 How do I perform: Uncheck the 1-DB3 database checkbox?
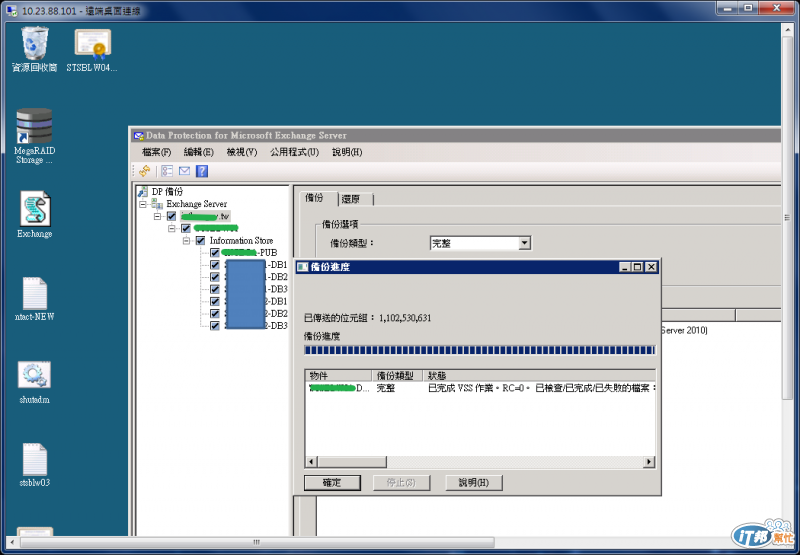click(x=215, y=289)
